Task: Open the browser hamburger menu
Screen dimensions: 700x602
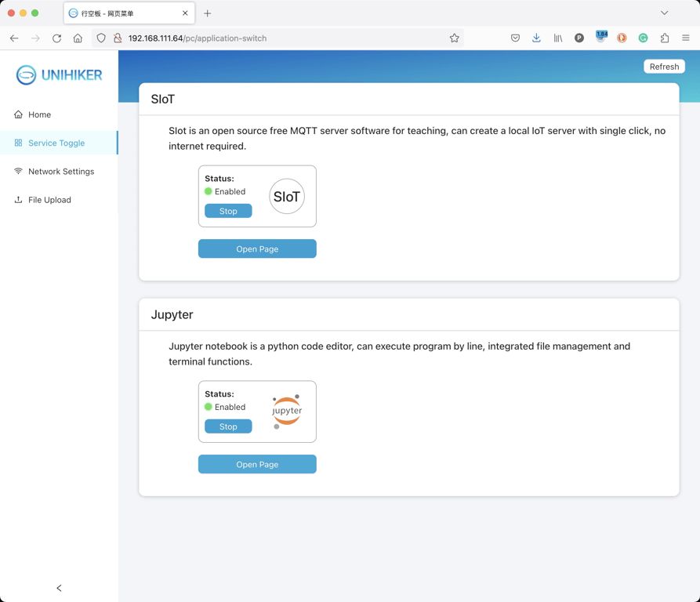Action: (x=686, y=38)
